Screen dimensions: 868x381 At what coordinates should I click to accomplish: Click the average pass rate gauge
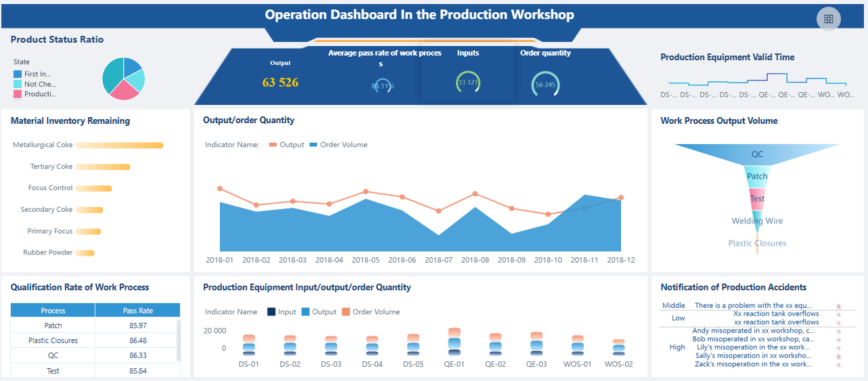[x=383, y=86]
